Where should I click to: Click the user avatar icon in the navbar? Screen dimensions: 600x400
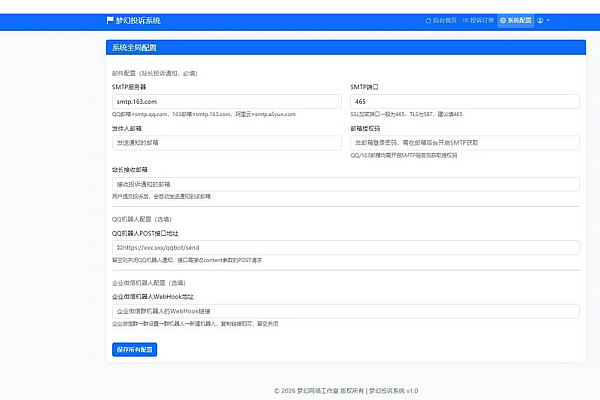[540, 20]
